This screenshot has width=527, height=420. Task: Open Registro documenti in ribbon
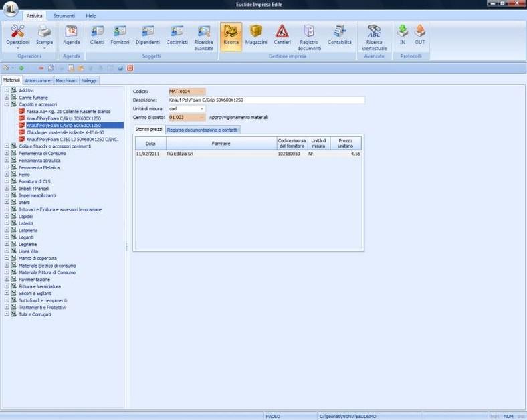coord(309,37)
